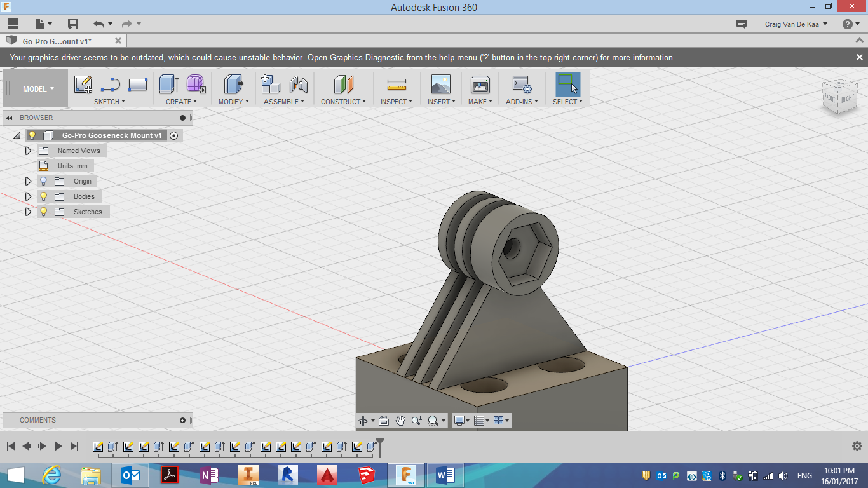
Task: Open the 3D Print make icon
Action: click(x=480, y=85)
